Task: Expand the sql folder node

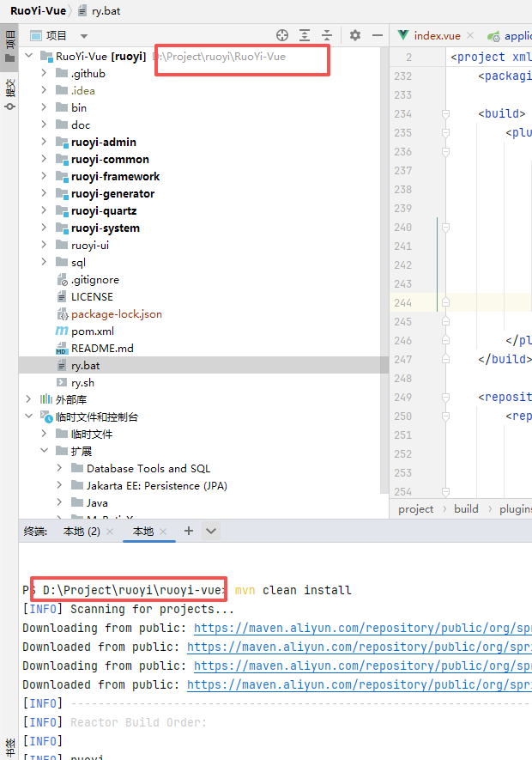Action: (45, 262)
